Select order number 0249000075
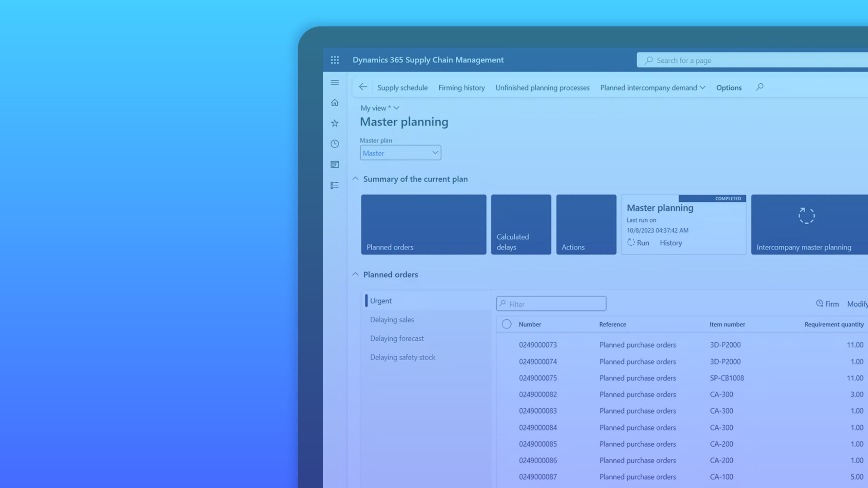Viewport: 868px width, 488px height. [538, 378]
